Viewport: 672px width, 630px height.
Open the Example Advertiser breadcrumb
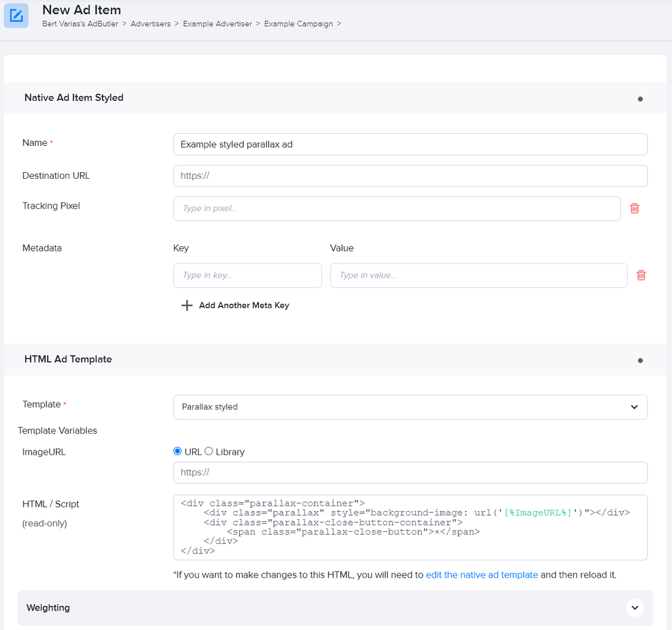217,24
